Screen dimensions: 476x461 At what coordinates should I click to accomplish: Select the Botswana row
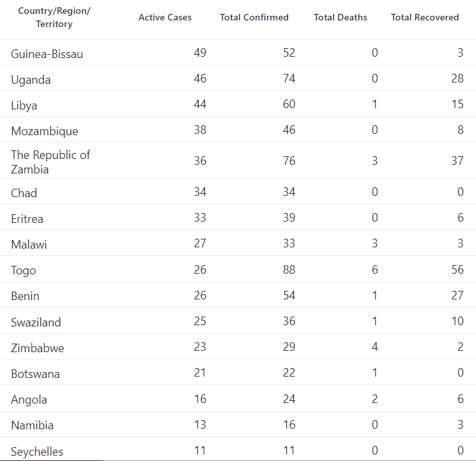pyautogui.click(x=238, y=373)
